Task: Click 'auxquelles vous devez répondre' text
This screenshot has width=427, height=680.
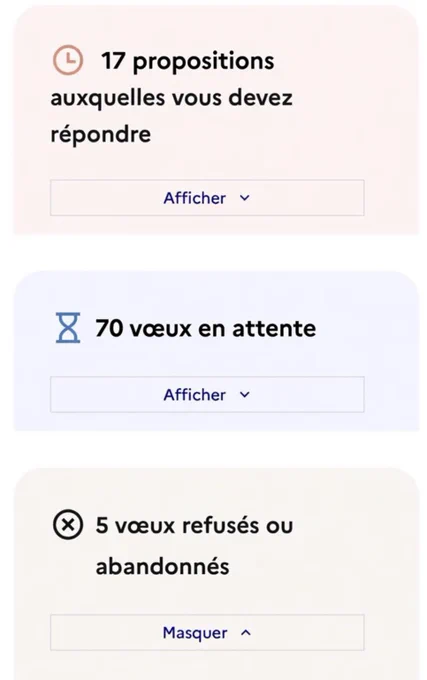Action: point(171,116)
